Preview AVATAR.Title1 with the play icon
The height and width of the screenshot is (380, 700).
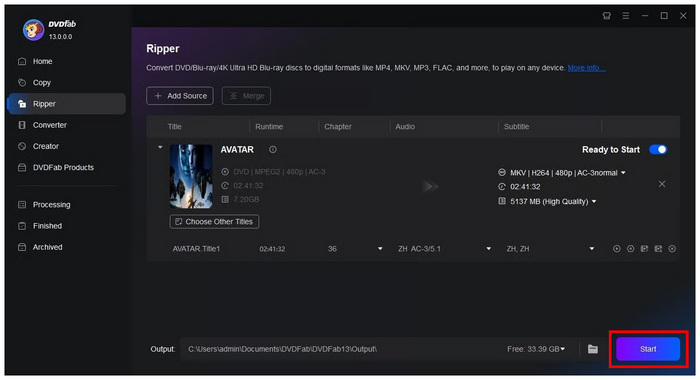pos(617,249)
